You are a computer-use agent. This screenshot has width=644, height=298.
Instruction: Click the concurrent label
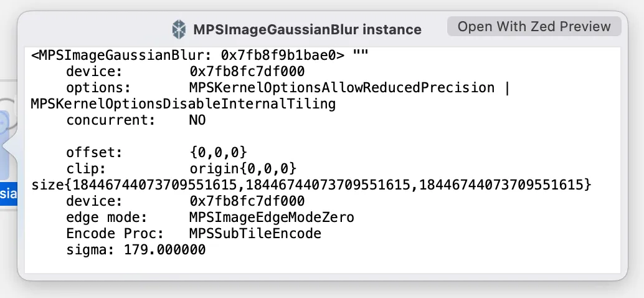[110, 120]
